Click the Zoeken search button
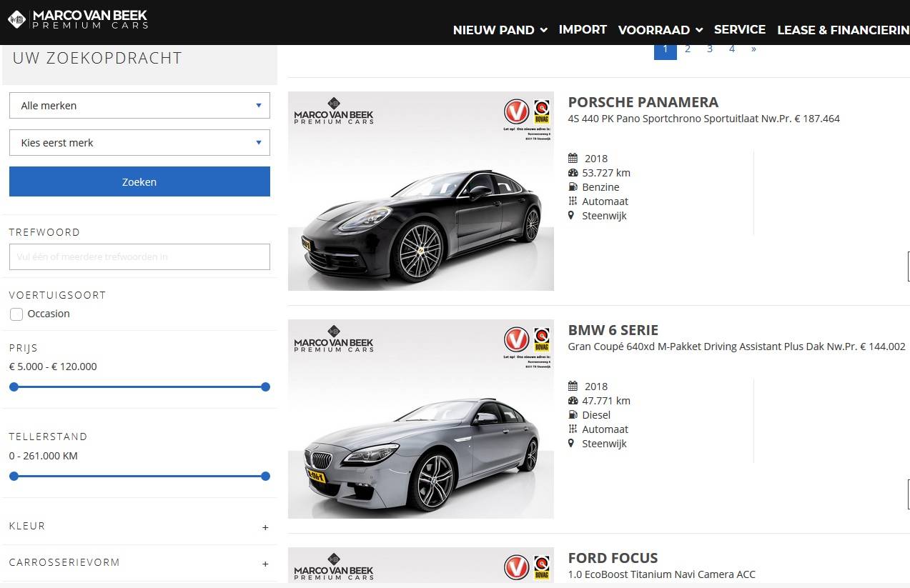Image resolution: width=910 pixels, height=588 pixels. 139,181
